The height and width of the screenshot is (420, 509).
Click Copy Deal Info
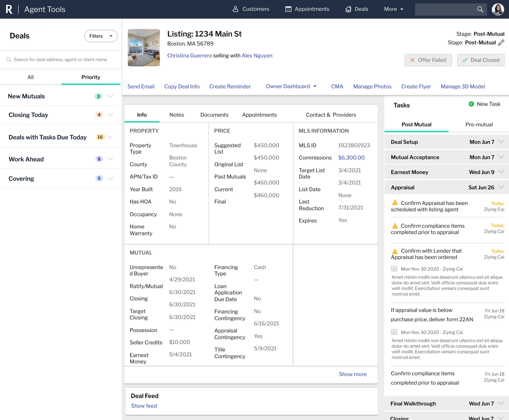point(182,87)
